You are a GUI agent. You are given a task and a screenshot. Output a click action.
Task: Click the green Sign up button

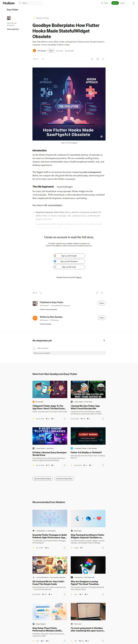(x=115, y=3)
